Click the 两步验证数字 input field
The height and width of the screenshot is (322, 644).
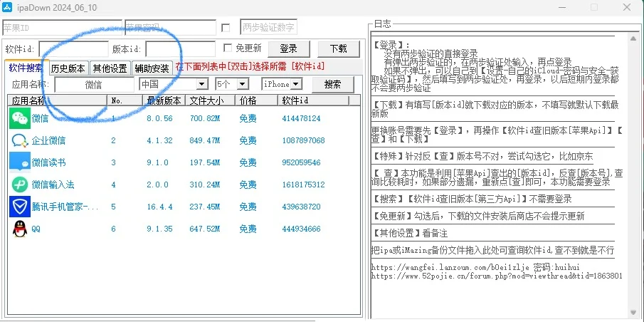tap(268, 28)
